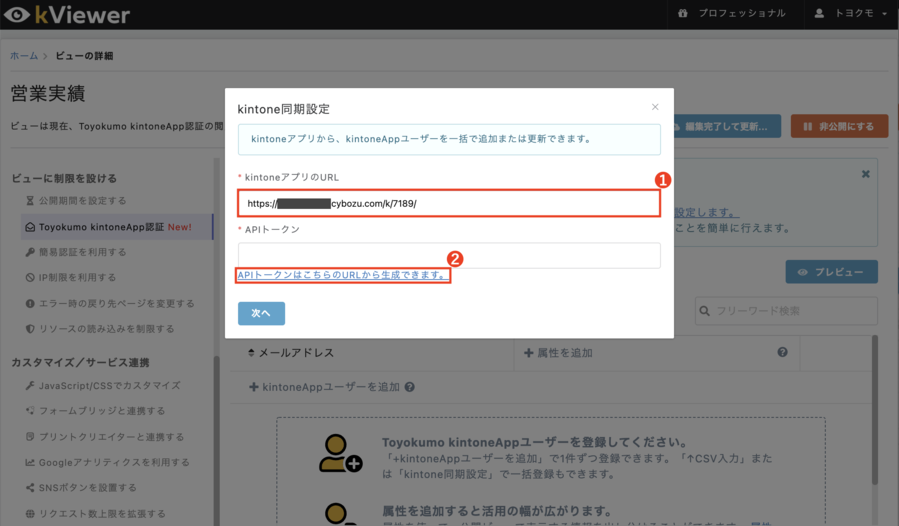The width and height of the screenshot is (899, 526).
Task: Click wrench icon beside JavaScript/CSSでカスタマイズ
Action: (30, 386)
